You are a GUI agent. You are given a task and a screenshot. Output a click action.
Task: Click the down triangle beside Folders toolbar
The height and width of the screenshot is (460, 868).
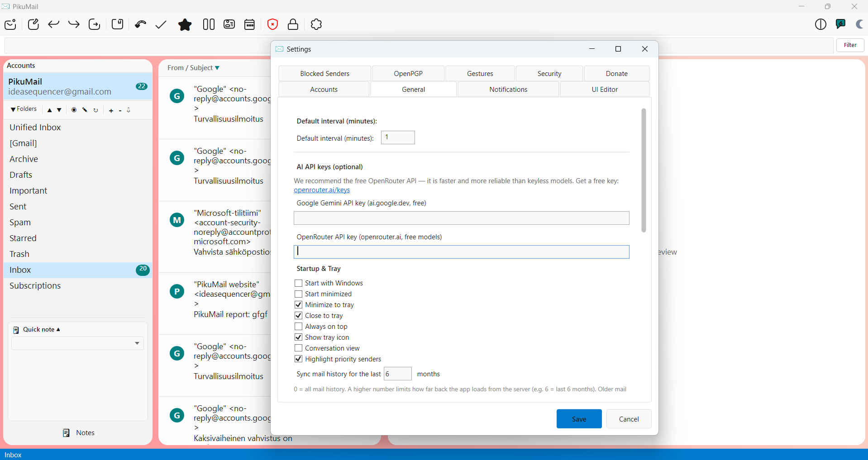[x=59, y=110]
